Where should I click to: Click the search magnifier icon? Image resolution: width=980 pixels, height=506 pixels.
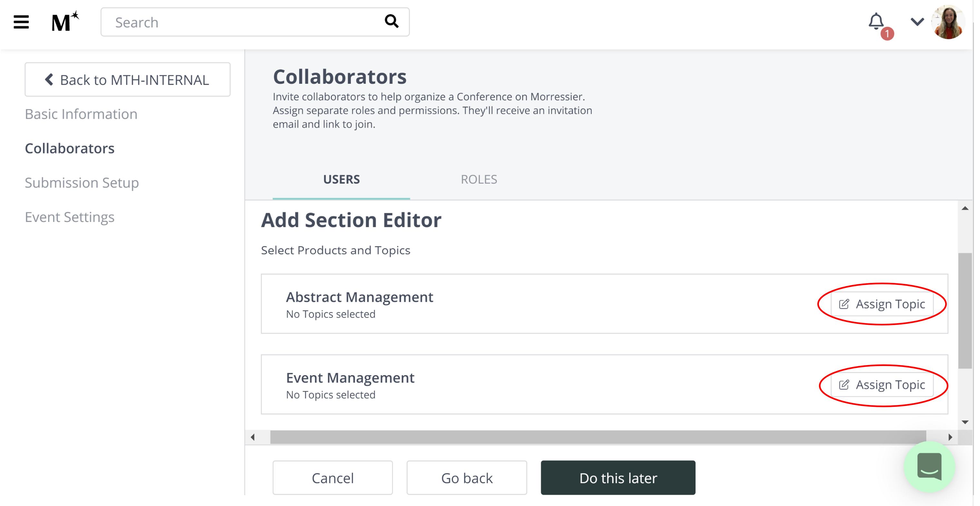[391, 21]
